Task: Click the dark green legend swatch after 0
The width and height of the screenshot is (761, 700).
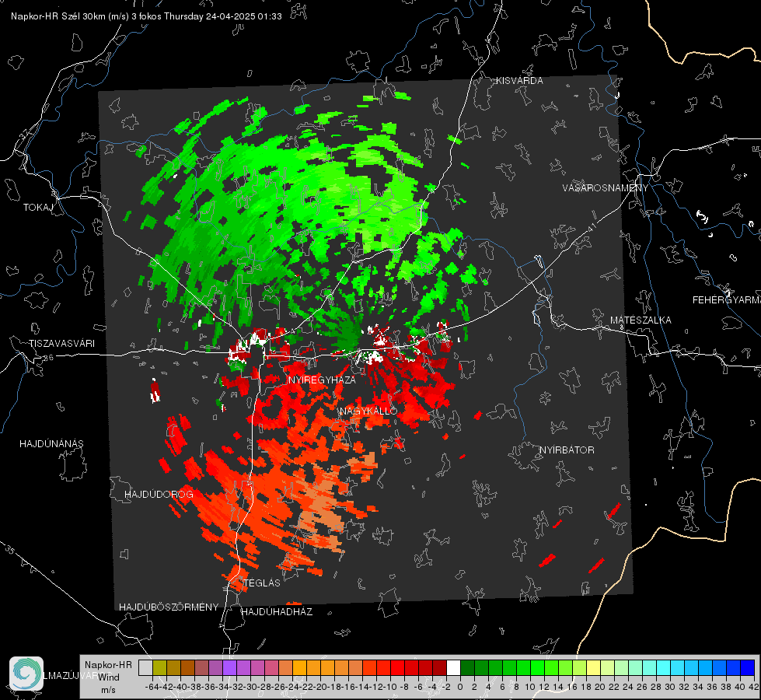Action: (467, 667)
